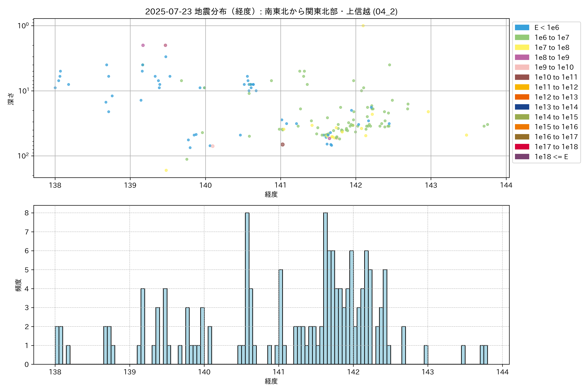Viewport: 588px width, 392px height.
Task: Click the blue 'E < 1e6' legend swatch
Action: pyautogui.click(x=522, y=27)
